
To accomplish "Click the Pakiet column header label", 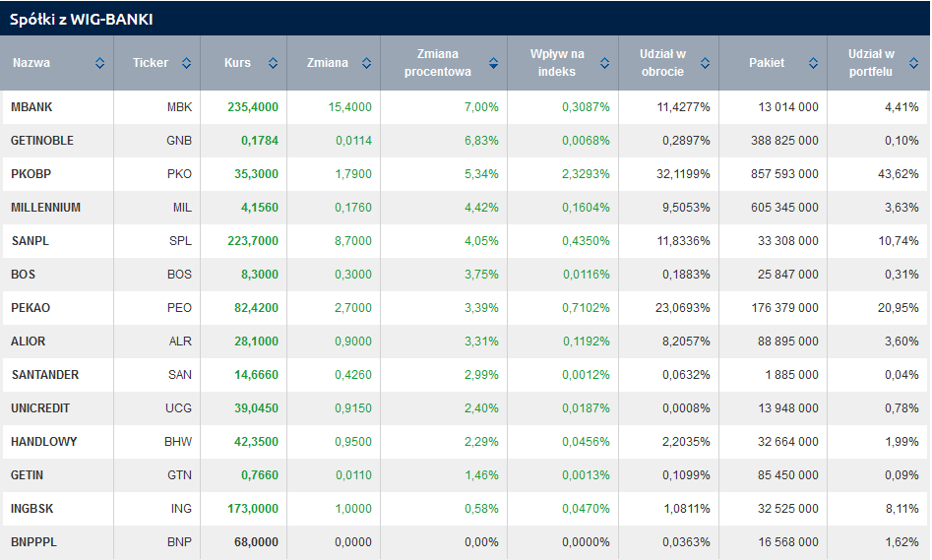I will click(x=767, y=63).
